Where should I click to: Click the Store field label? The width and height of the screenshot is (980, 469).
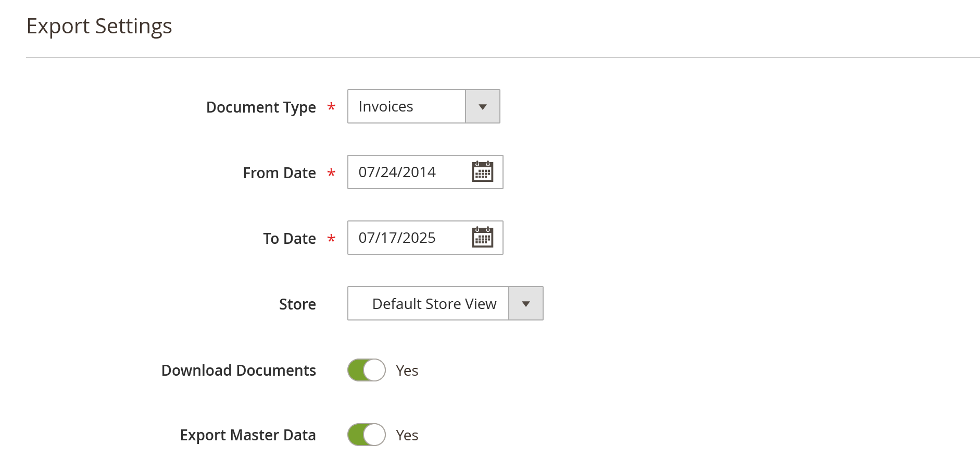[297, 304]
